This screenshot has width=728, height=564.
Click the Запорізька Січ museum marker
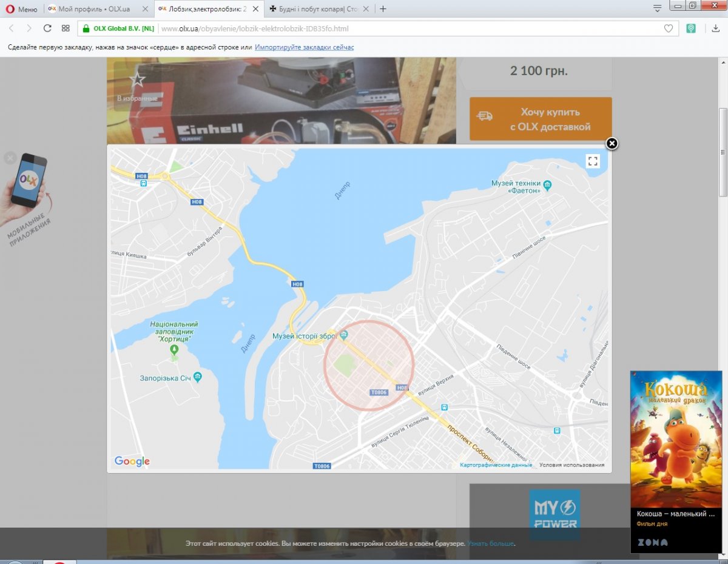pos(197,378)
